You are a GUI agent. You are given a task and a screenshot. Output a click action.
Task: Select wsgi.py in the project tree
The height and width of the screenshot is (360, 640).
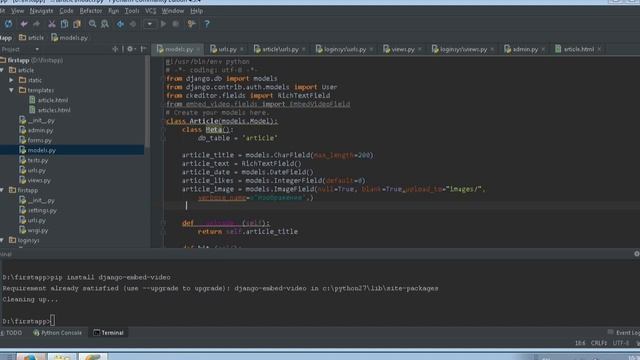click(x=33, y=230)
